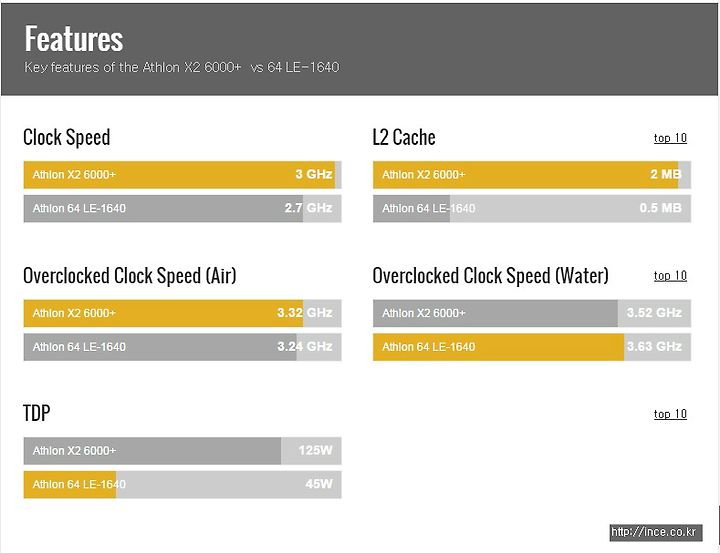The width and height of the screenshot is (720, 553).
Task: Select the Athlon X2 6000+ 125W bar
Action: [x=182, y=451]
